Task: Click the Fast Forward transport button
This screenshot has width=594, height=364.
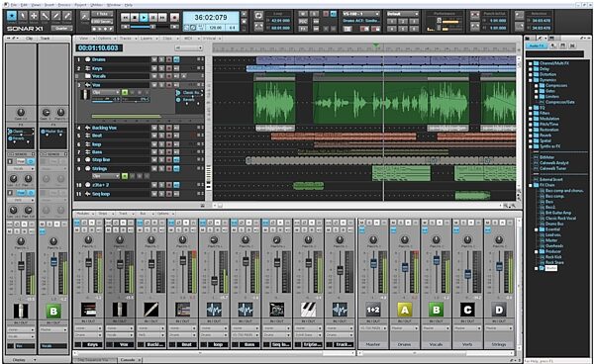Action: (162, 18)
